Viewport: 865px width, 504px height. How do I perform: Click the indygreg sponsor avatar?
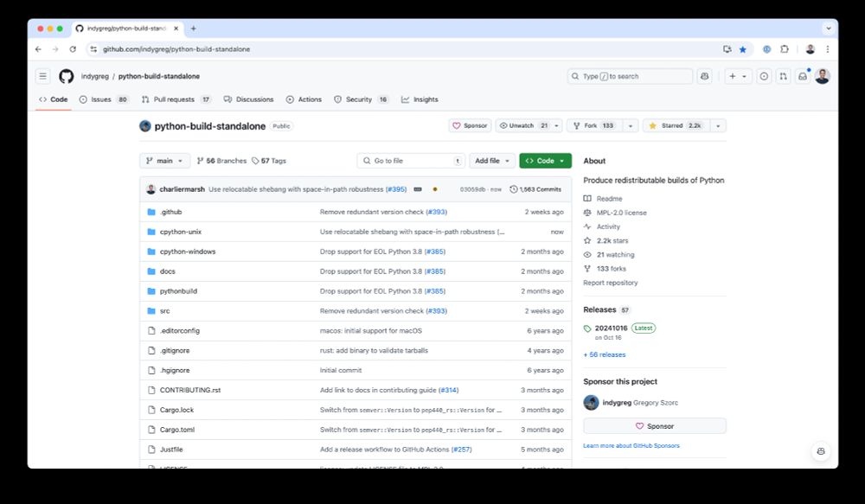click(591, 403)
